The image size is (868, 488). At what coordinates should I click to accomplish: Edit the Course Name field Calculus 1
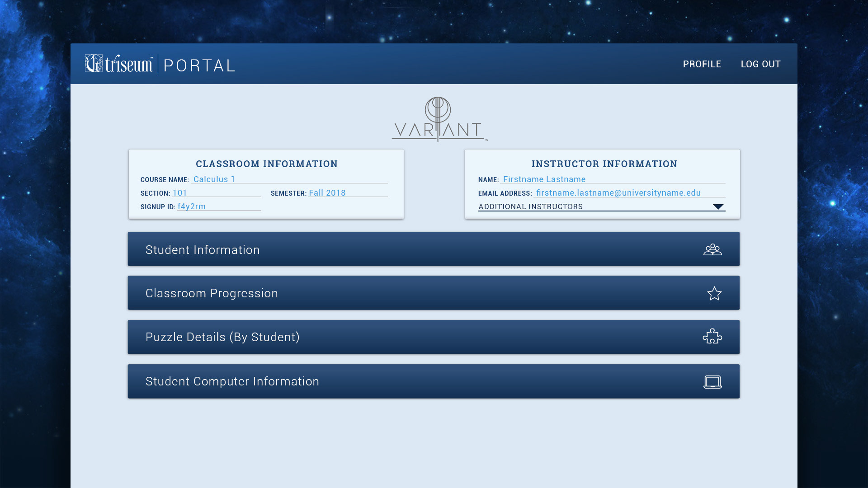tap(289, 179)
